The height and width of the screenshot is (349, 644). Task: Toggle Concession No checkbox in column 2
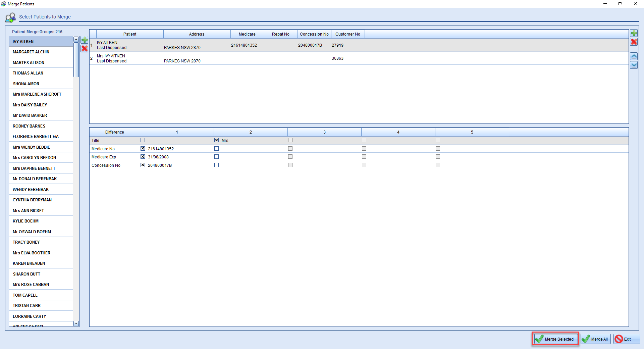217,165
